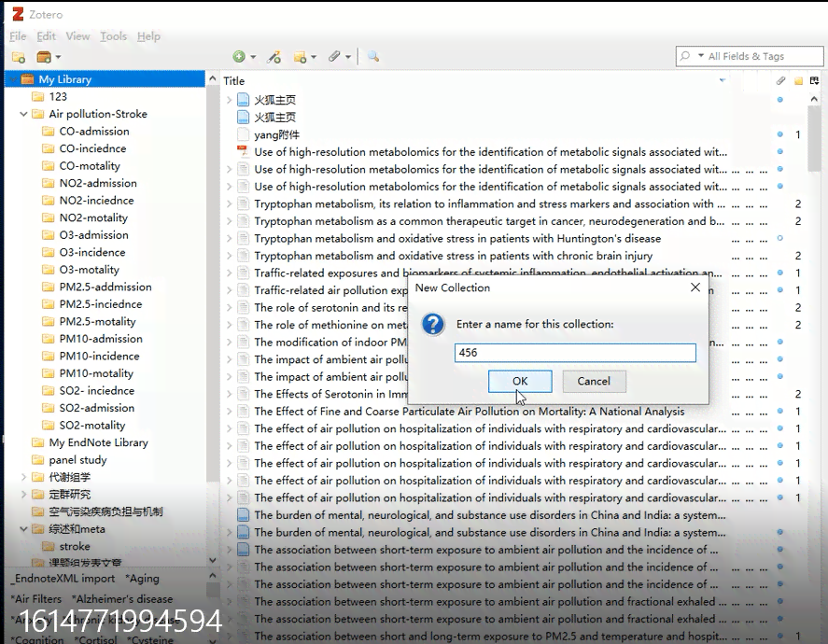
Task: Open the Advanced Search magnifier icon
Action: click(373, 57)
